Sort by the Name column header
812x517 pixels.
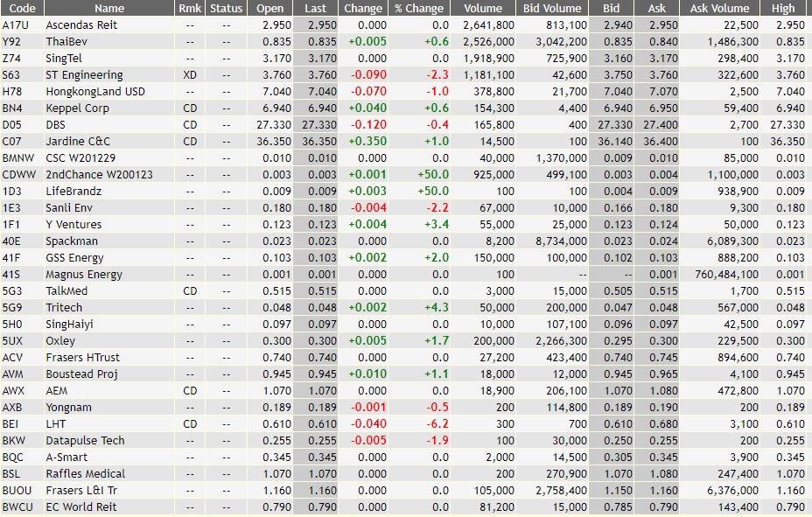pos(109,8)
